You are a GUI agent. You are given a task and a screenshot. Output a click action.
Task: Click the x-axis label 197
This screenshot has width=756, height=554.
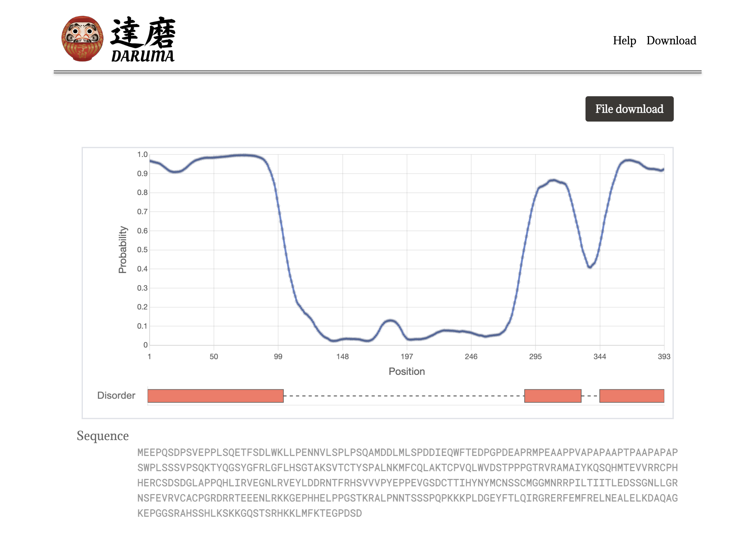(406, 356)
